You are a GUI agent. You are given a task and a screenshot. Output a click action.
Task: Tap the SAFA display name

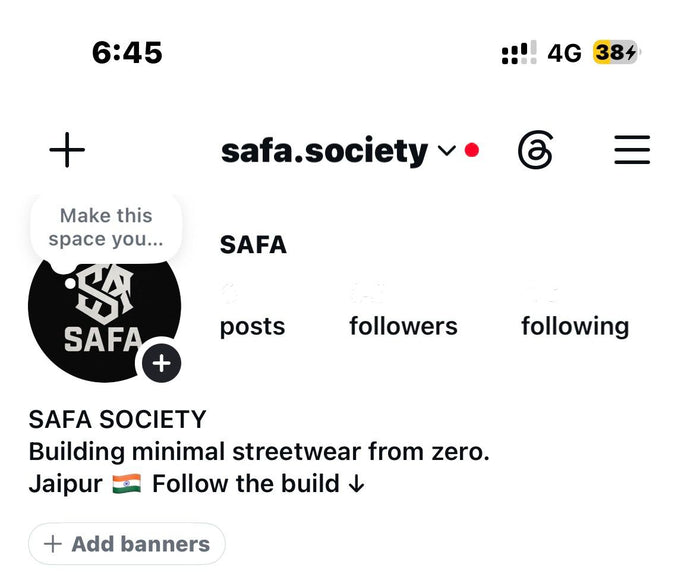[253, 245]
